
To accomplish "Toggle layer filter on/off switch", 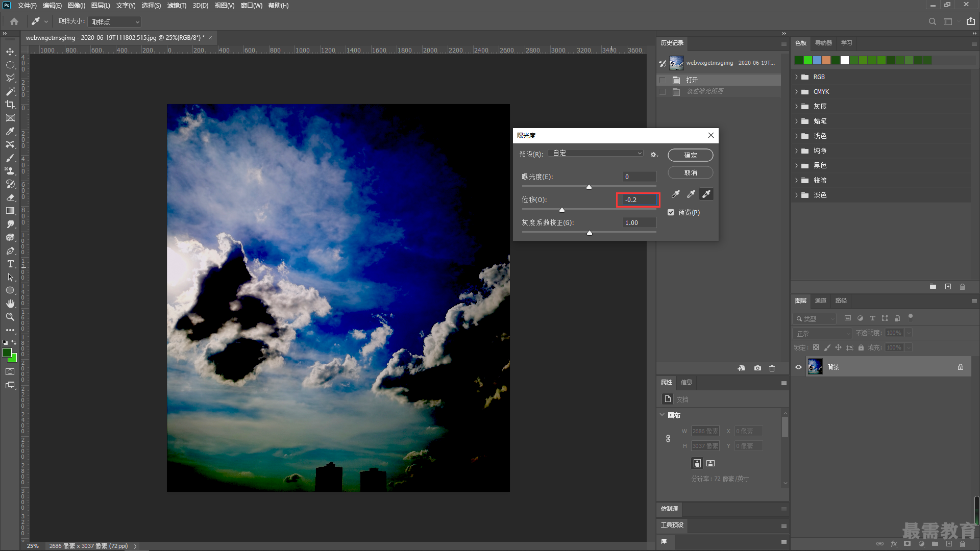I will (910, 317).
